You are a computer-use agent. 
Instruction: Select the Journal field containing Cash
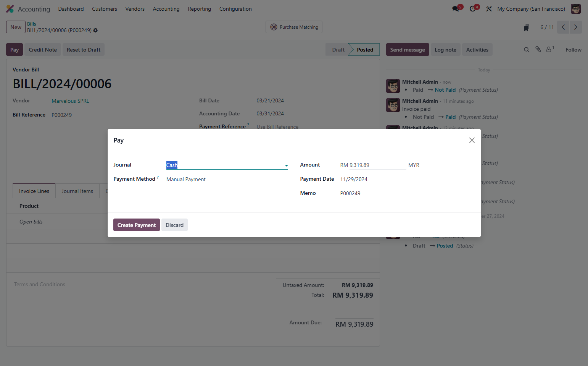point(227,165)
